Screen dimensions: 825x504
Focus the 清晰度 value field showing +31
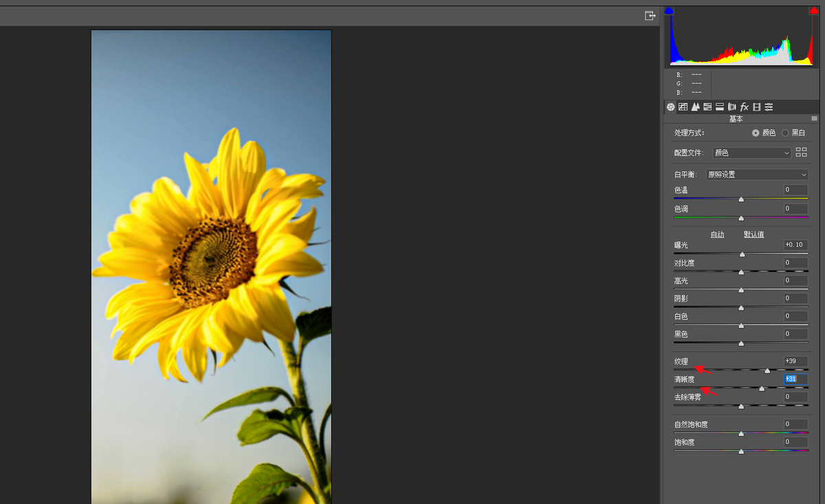click(x=796, y=379)
